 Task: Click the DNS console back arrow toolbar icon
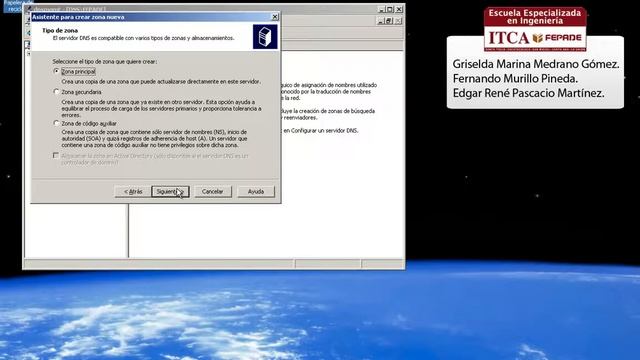pos(29,33)
